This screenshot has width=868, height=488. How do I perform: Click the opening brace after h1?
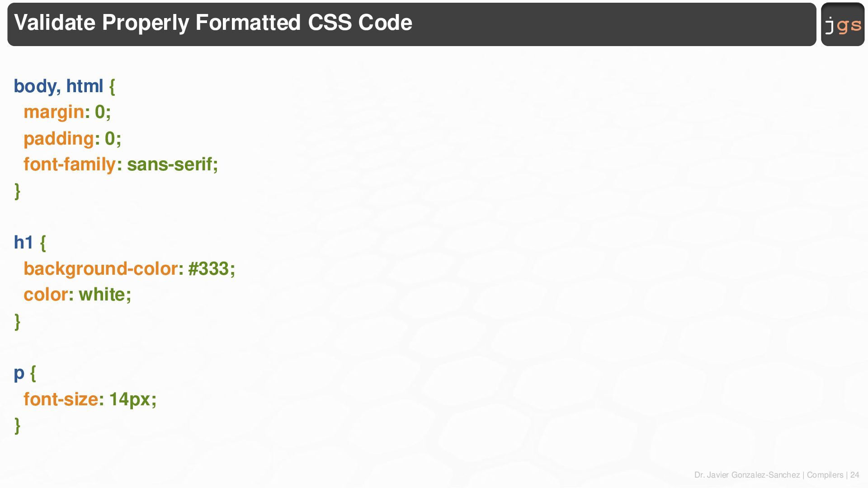43,243
